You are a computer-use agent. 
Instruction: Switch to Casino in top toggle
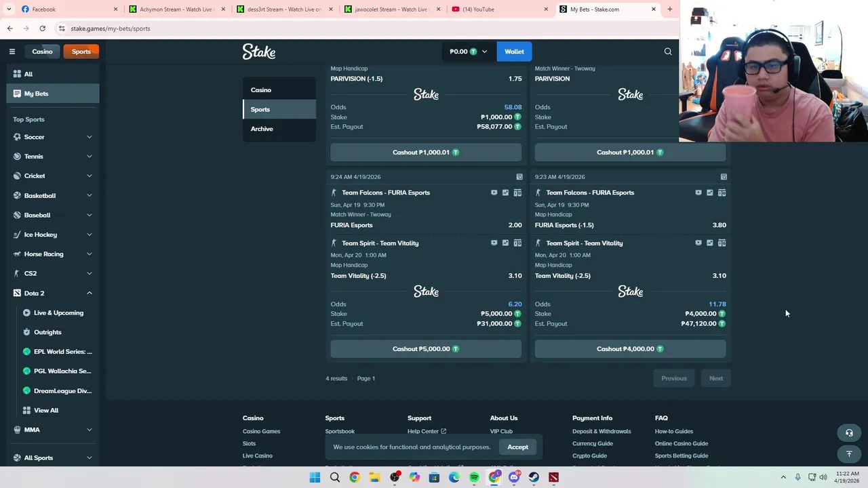(42, 52)
